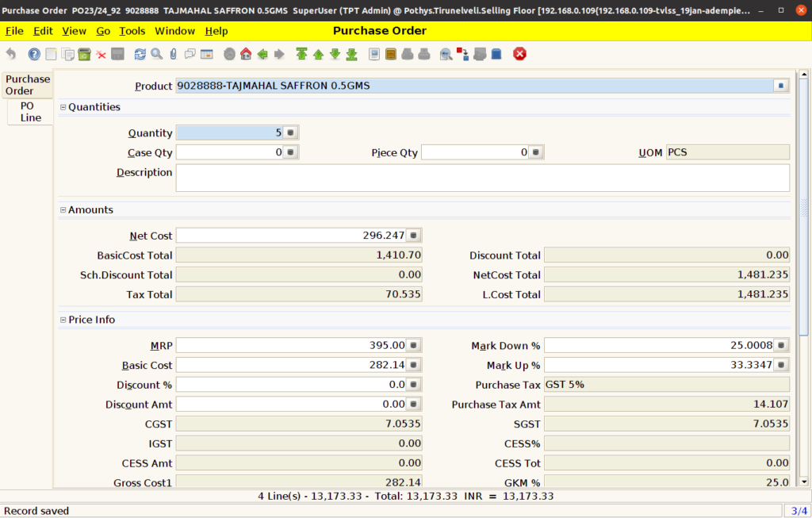Viewport: 812px width, 518px height.
Task: Open the Tools menu
Action: [132, 31]
